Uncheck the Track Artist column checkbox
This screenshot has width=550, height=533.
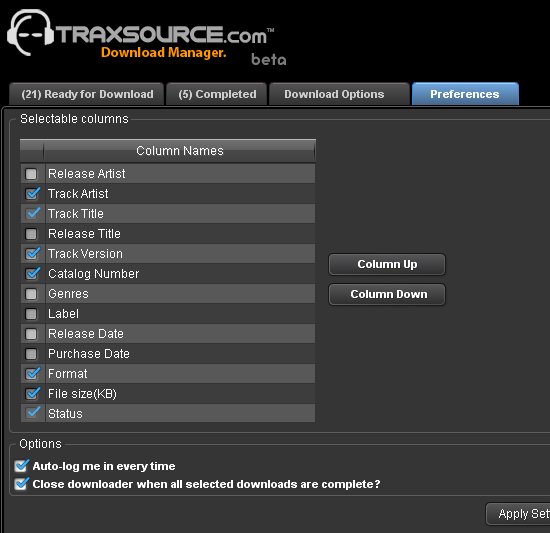pyautogui.click(x=32, y=194)
